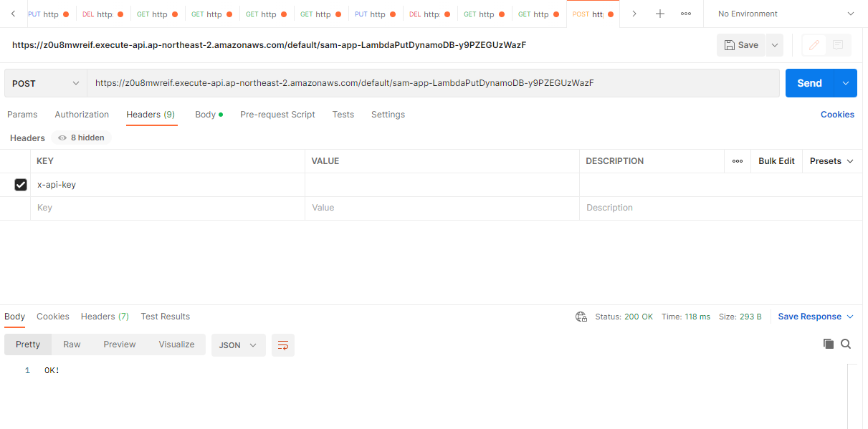Image resolution: width=868 pixels, height=429 pixels.
Task: Open the blue Cookies link
Action: [837, 115]
